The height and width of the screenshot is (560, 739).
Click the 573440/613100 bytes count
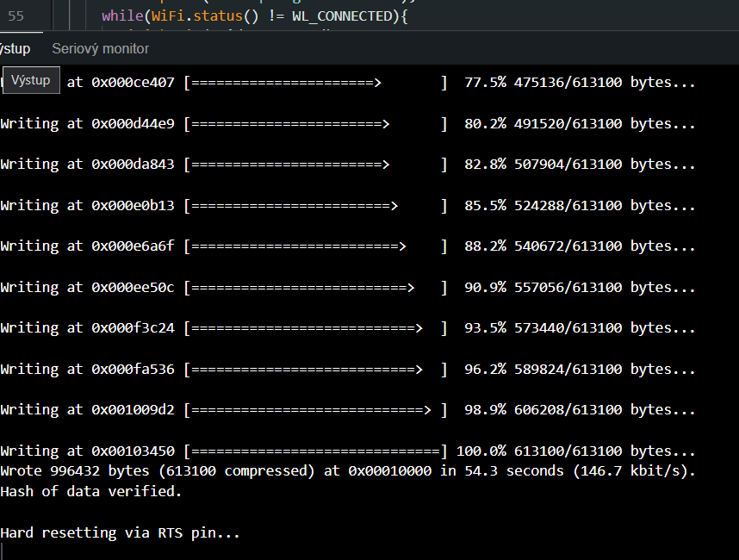[x=568, y=328]
